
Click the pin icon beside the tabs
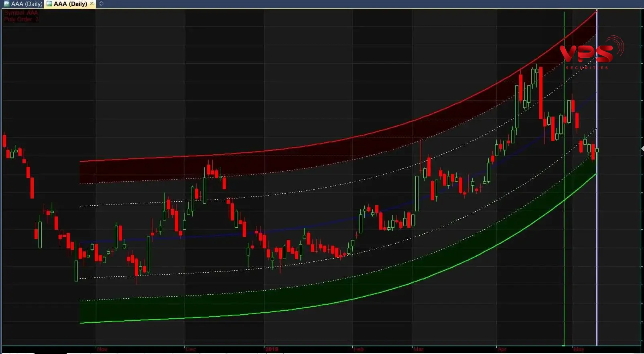click(x=101, y=4)
